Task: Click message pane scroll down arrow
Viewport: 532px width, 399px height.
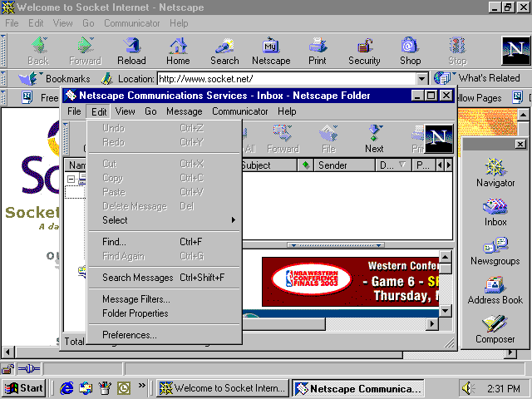Action: click(x=446, y=310)
